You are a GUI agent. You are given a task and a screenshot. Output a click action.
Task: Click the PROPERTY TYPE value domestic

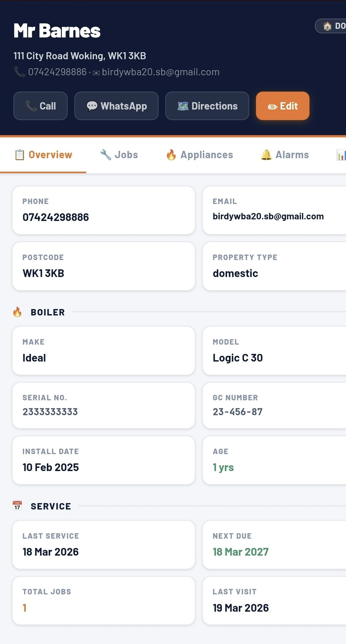tap(235, 273)
